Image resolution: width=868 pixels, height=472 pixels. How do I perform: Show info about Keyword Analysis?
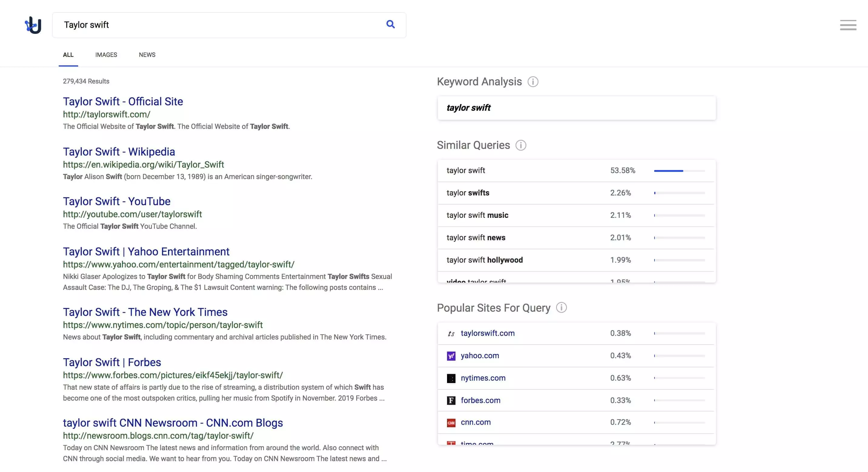533,81
